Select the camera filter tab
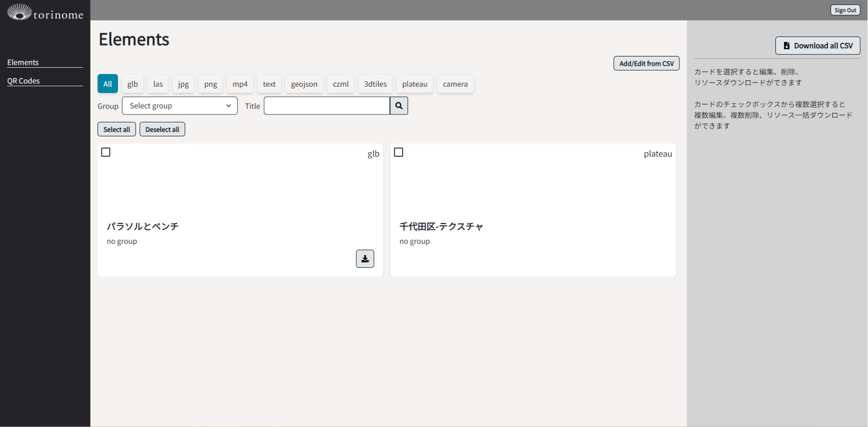Image resolution: width=868 pixels, height=427 pixels. [455, 84]
